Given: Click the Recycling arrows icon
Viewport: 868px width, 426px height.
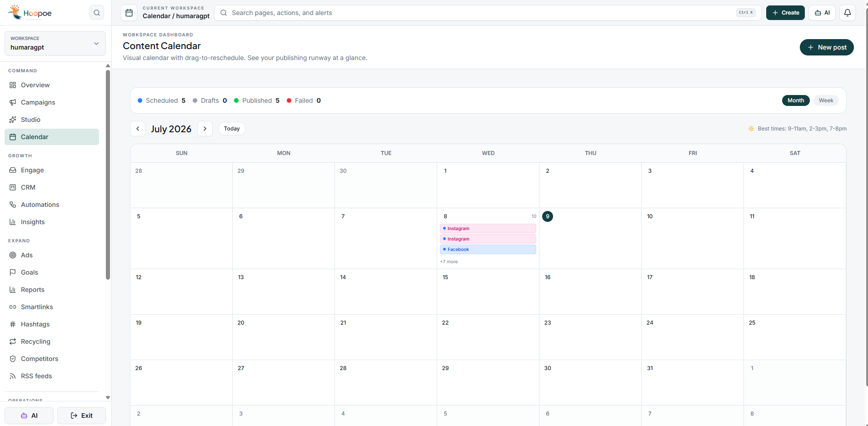Looking at the screenshot, I should (13, 341).
